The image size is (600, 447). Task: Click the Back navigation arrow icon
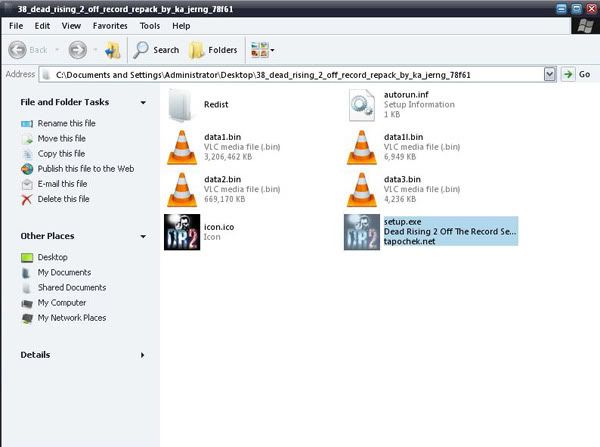click(18, 50)
